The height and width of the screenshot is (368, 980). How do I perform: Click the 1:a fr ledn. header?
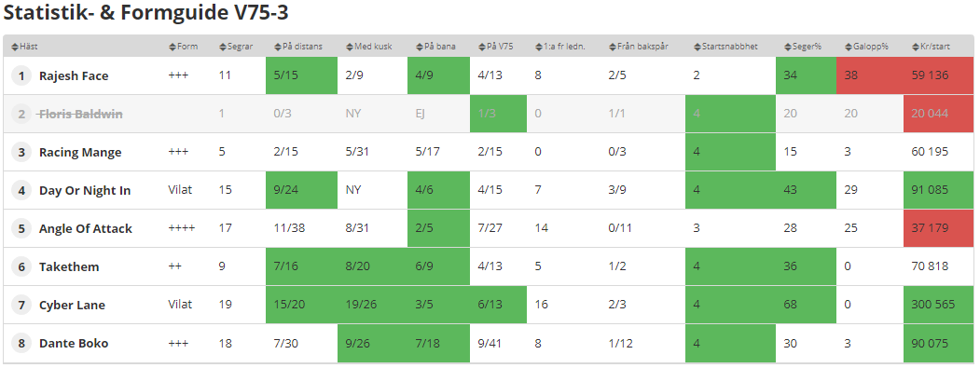[x=560, y=47]
